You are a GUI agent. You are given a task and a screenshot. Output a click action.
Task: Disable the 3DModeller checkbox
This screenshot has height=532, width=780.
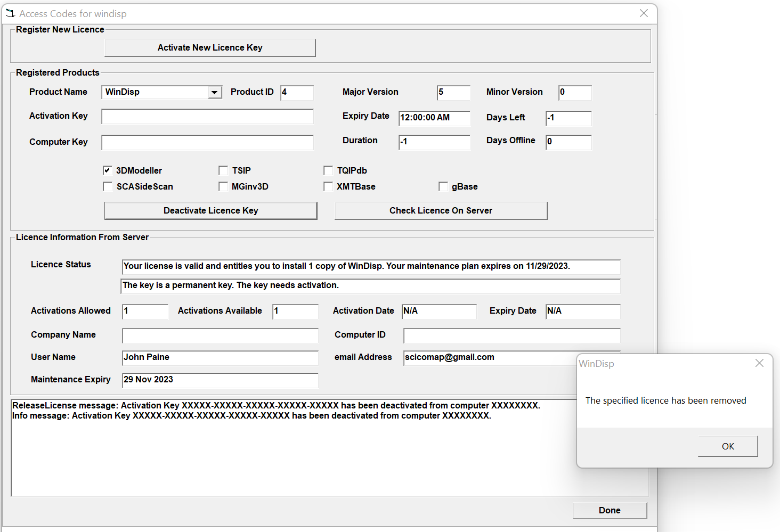tap(108, 170)
